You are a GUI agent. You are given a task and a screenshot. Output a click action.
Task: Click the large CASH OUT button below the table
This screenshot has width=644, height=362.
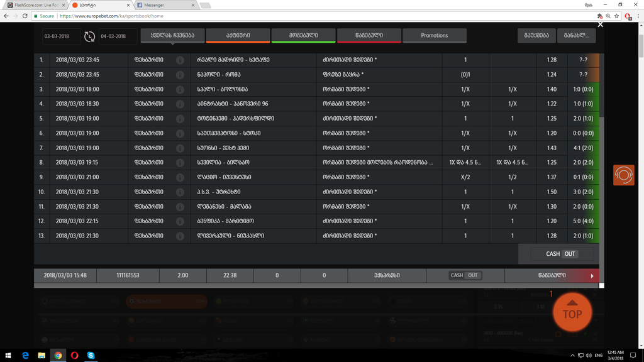[x=560, y=254]
